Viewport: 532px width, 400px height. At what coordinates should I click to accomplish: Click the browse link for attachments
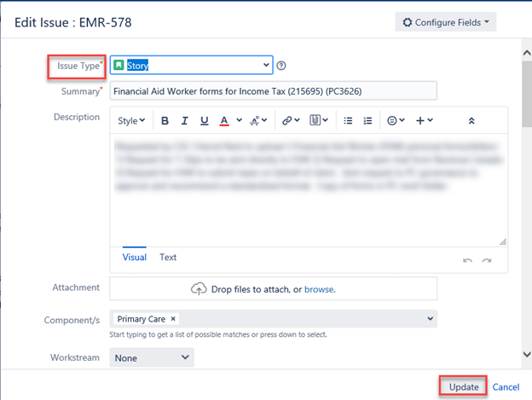(320, 289)
